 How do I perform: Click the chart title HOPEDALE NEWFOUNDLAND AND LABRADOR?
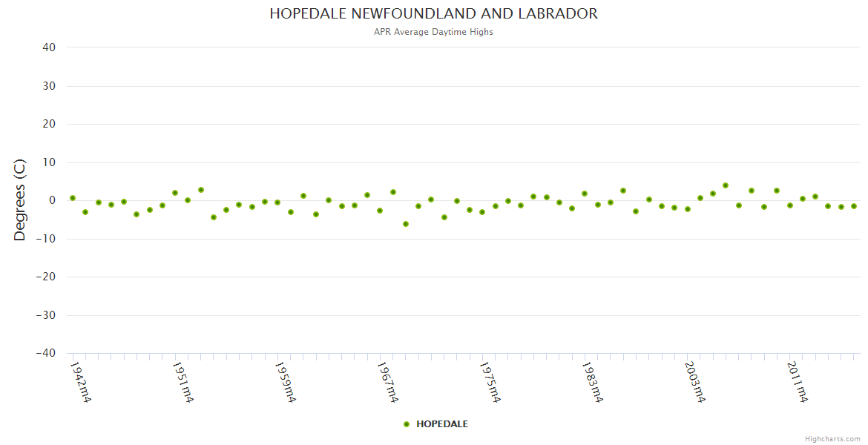[433, 14]
